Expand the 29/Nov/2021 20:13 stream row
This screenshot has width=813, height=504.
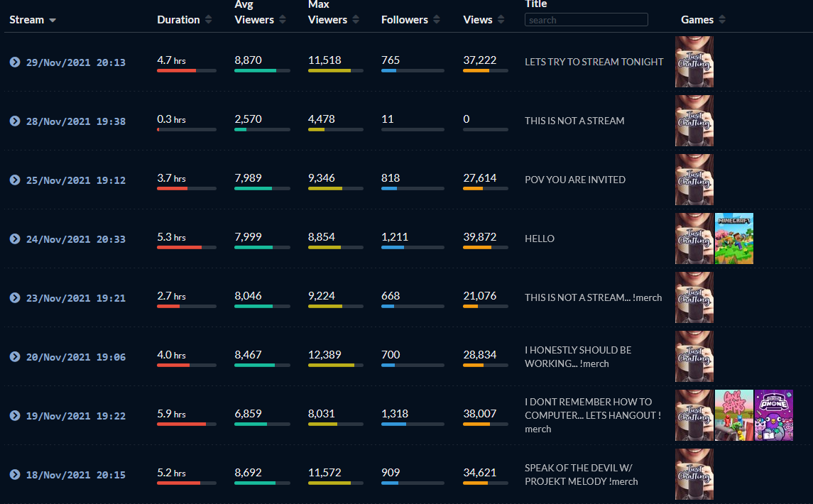(14, 62)
